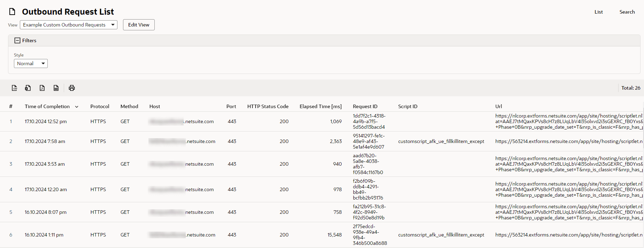Open the List link at top right
Screen dimensions: 644x248
coord(599,12)
